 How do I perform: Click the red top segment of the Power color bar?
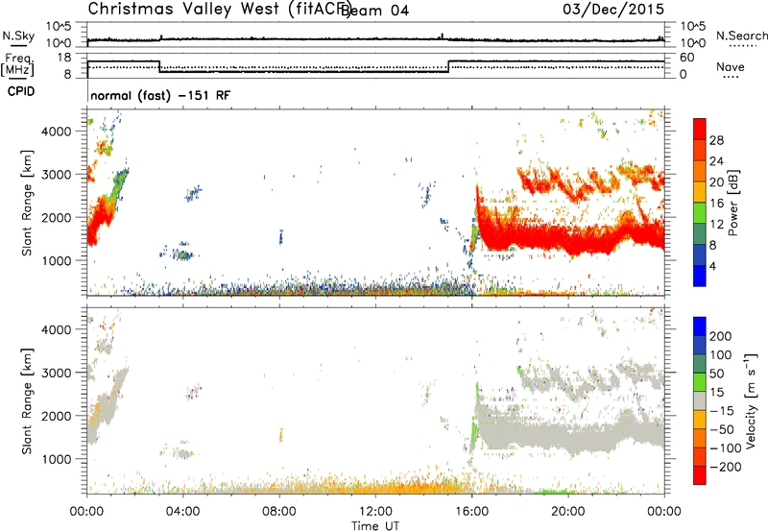(x=700, y=129)
